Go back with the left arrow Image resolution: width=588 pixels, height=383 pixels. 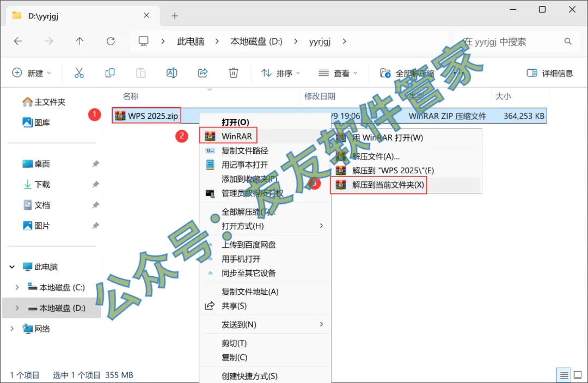point(18,41)
